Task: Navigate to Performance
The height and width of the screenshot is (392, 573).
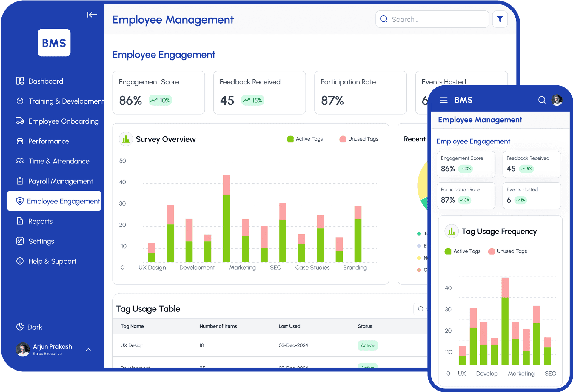Action: [49, 141]
